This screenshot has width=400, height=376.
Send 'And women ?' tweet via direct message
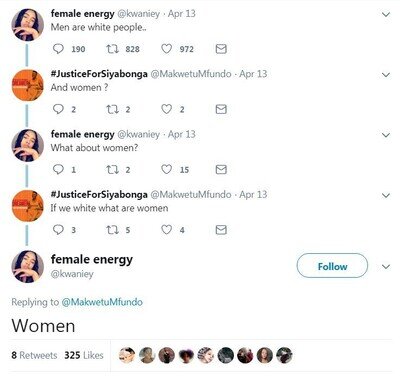click(x=221, y=109)
